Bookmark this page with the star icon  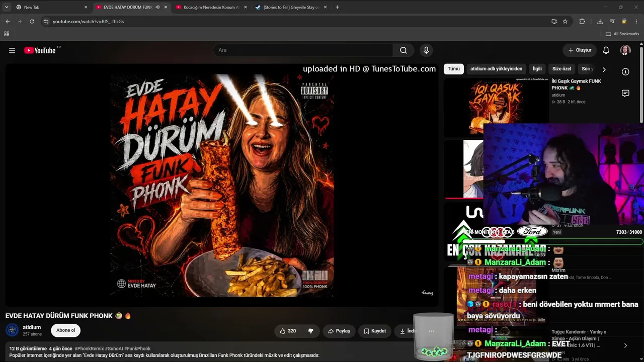click(x=565, y=22)
